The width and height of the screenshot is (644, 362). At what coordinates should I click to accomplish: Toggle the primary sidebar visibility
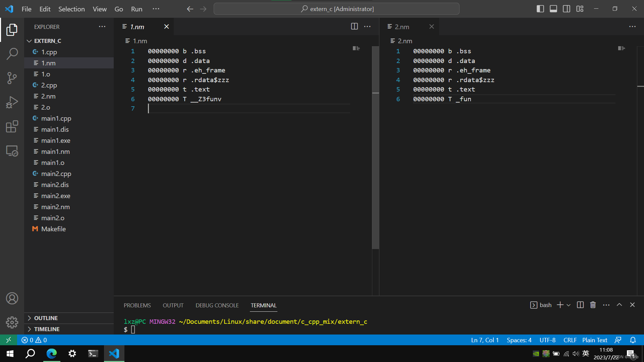540,9
